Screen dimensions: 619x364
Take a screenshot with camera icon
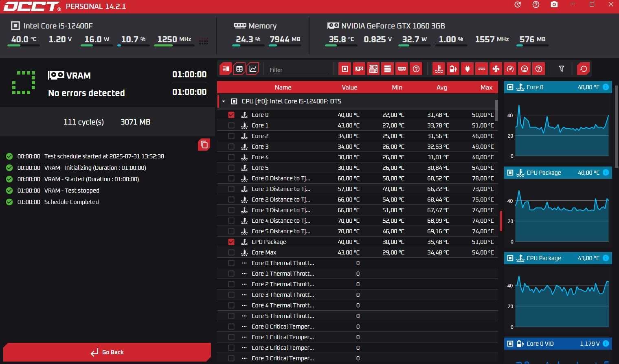click(554, 4)
